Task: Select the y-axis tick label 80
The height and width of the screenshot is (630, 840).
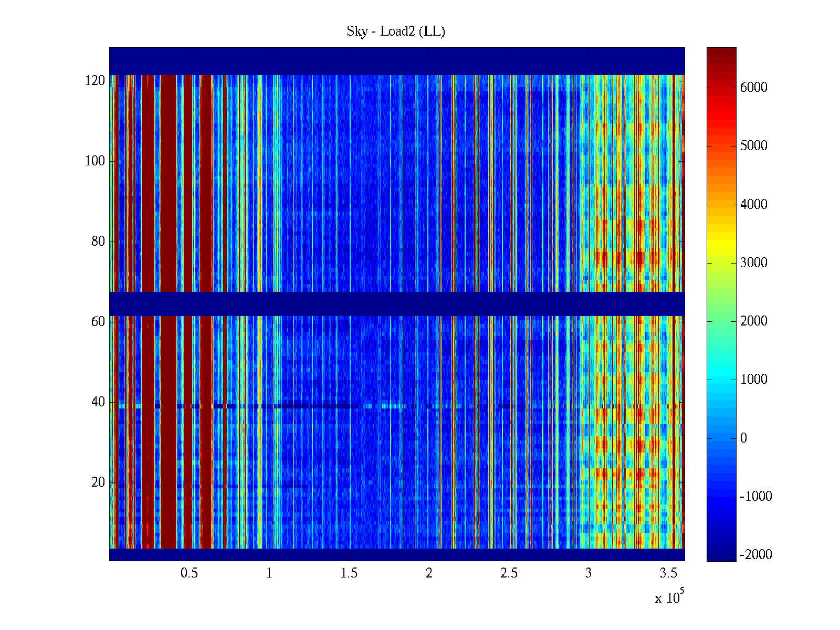Action: 98,241
